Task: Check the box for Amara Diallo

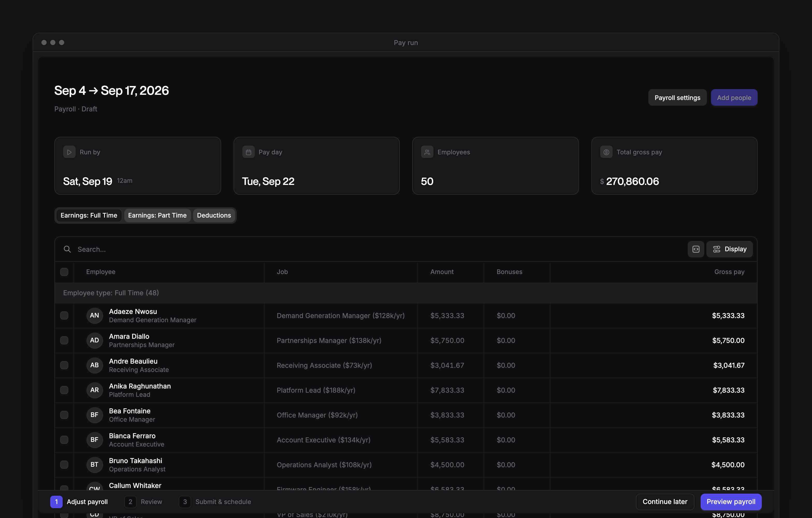Action: [x=64, y=340]
